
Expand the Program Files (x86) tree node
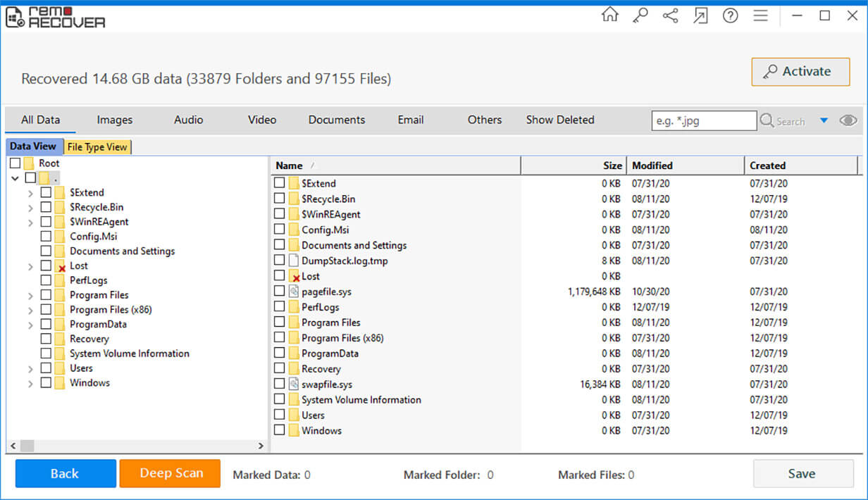tap(30, 311)
